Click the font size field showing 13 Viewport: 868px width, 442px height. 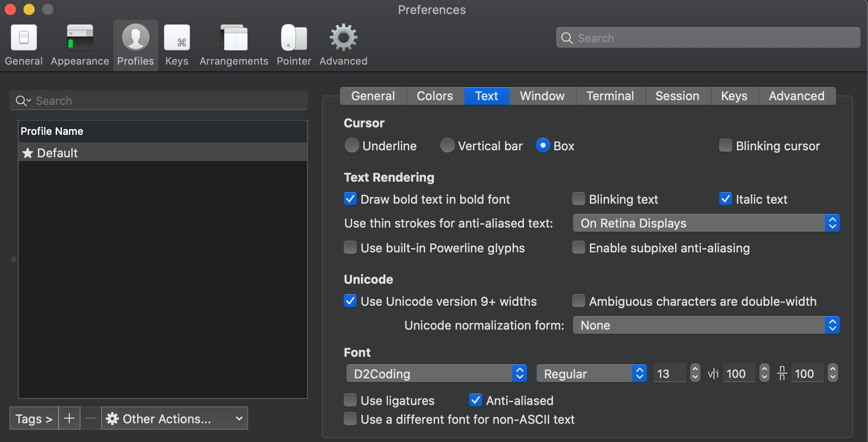coord(670,374)
